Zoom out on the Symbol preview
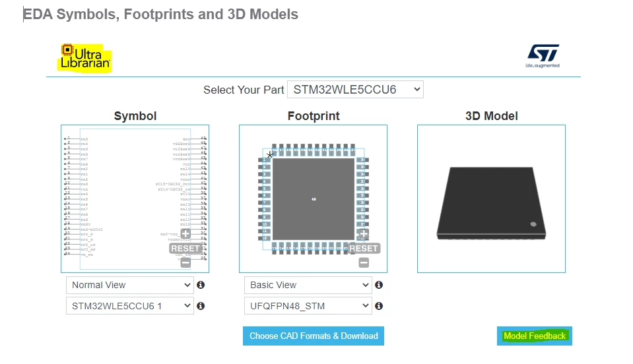633x364 pixels. tap(185, 263)
